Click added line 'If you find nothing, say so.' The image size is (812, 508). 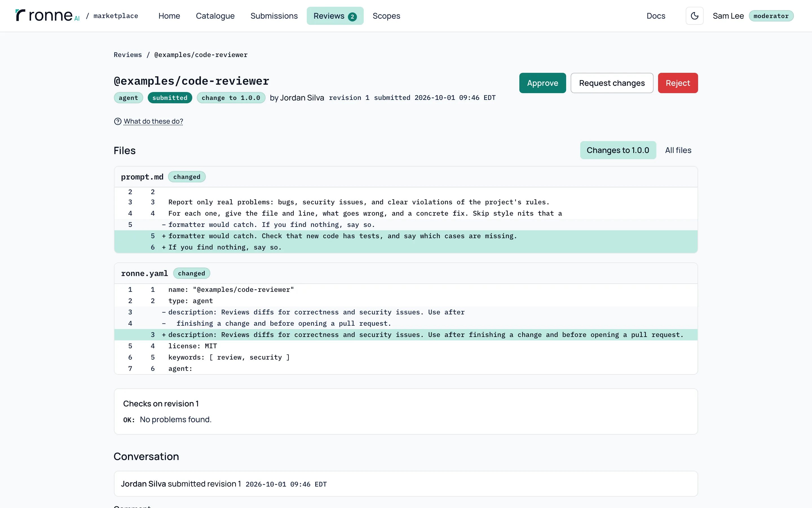pyautogui.click(x=406, y=247)
